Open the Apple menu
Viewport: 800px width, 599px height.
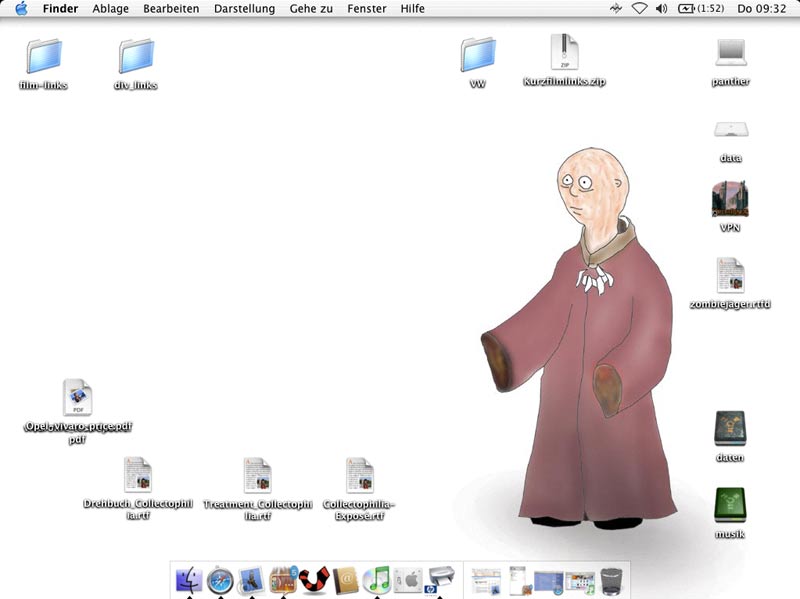point(21,9)
